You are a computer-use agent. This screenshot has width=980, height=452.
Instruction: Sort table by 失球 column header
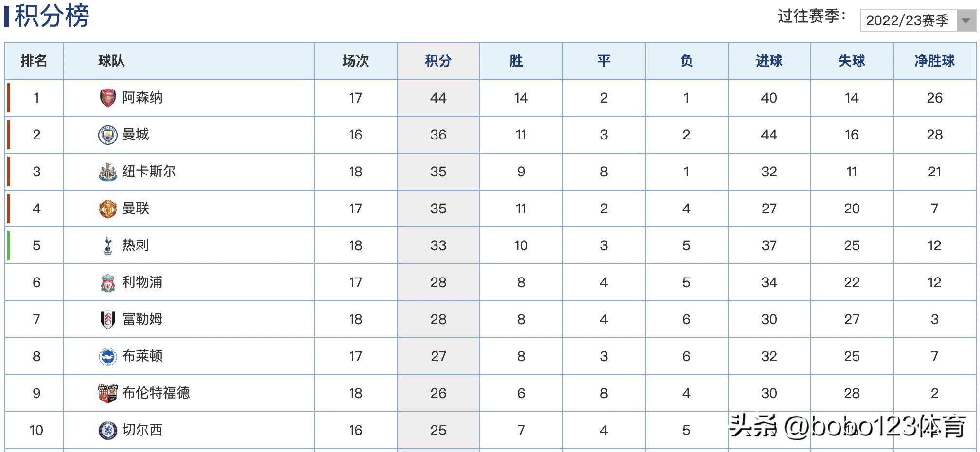852,61
